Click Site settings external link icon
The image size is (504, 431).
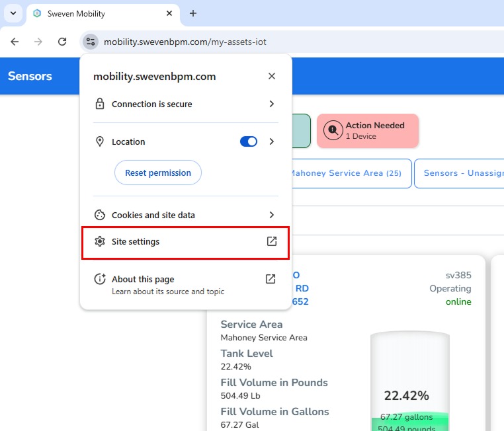tap(272, 241)
